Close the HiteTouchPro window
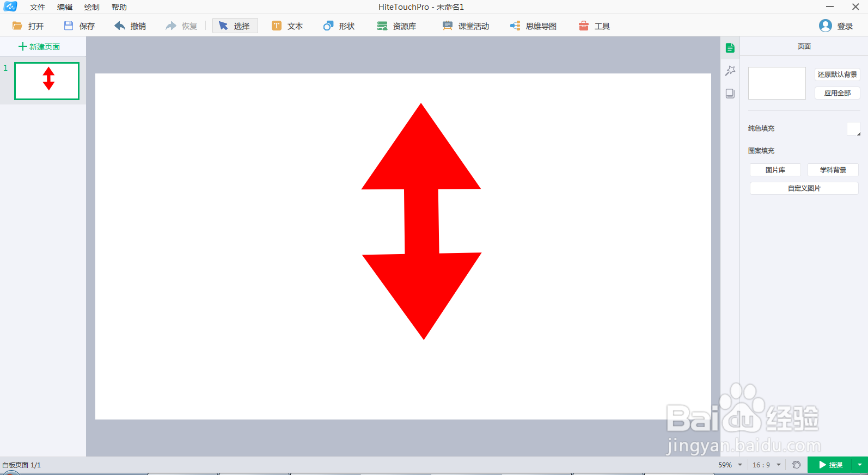 [855, 7]
